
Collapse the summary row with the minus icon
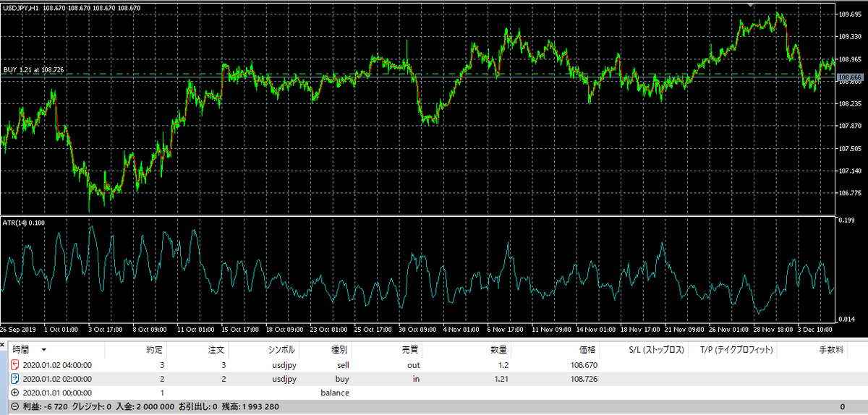15,406
